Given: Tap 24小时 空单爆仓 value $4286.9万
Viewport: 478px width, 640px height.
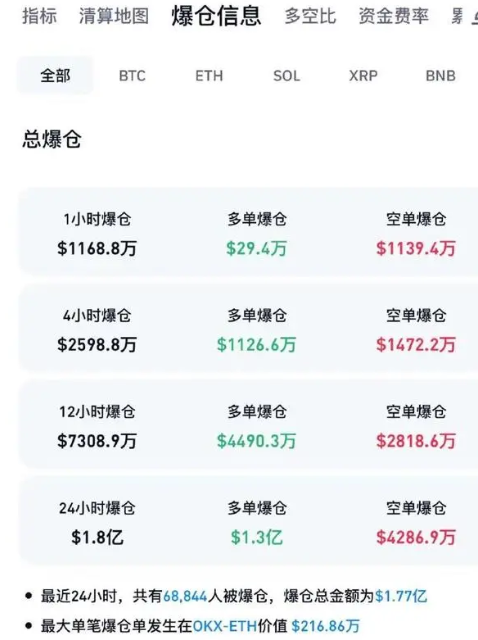Looking at the screenshot, I should [x=416, y=537].
